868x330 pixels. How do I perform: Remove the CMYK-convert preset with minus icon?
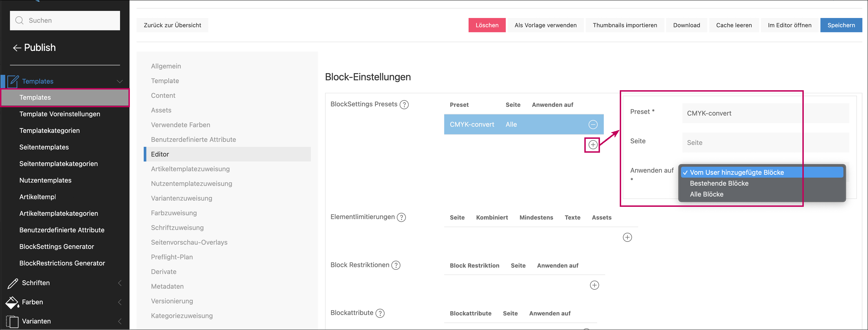tap(593, 125)
